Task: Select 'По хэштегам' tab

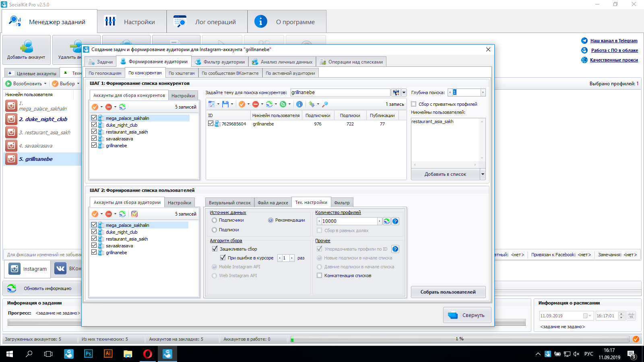Action: (x=182, y=73)
